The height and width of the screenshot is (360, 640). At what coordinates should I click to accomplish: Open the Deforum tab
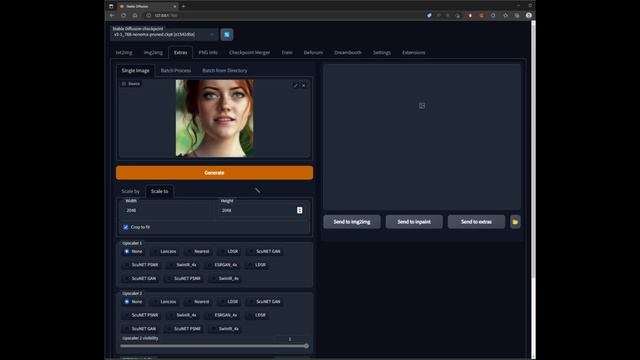tap(313, 53)
